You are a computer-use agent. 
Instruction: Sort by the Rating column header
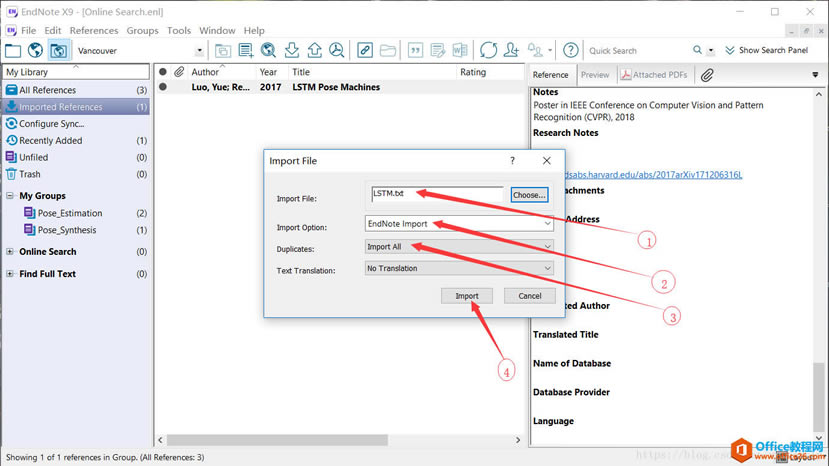click(x=490, y=72)
